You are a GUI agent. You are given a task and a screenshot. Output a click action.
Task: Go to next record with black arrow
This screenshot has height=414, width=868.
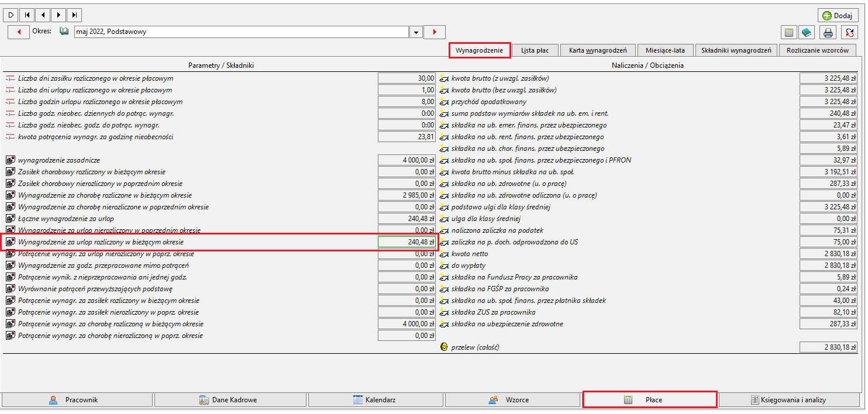point(58,15)
